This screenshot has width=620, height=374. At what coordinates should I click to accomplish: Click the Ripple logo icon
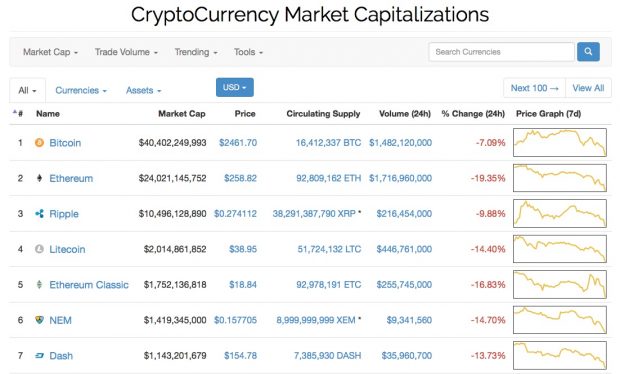point(39,213)
